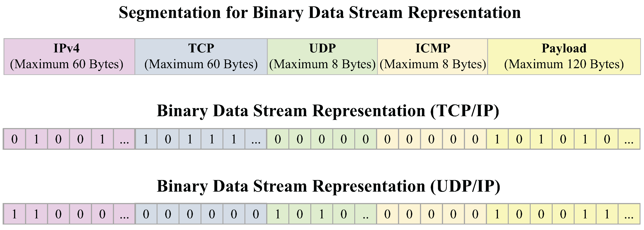
Task: Select first yellow payload bit in UDP/IP stream
Action: point(497,214)
